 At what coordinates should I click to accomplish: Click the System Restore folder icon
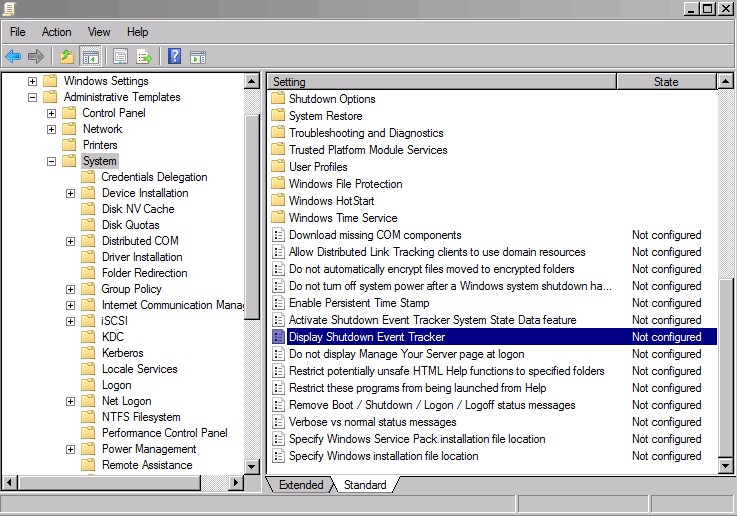tap(278, 116)
